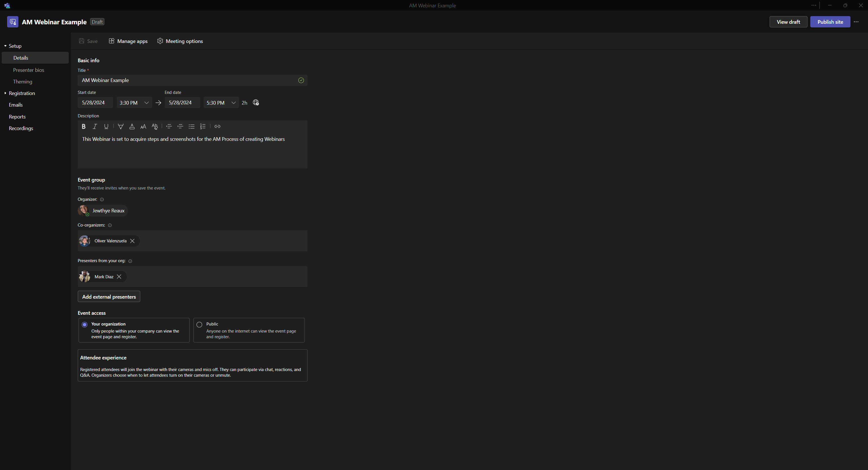The image size is (868, 470).
Task: Open the 5:30 PM end time dropdown
Action: [233, 103]
